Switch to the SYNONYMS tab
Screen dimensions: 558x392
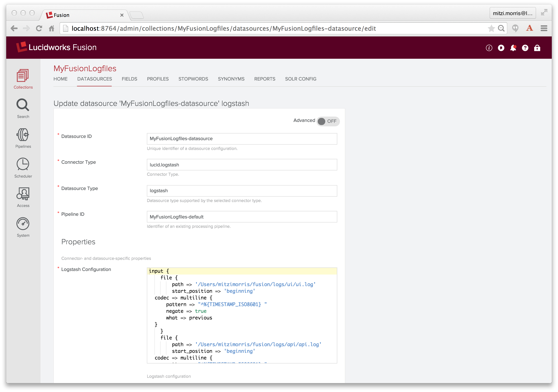231,79
